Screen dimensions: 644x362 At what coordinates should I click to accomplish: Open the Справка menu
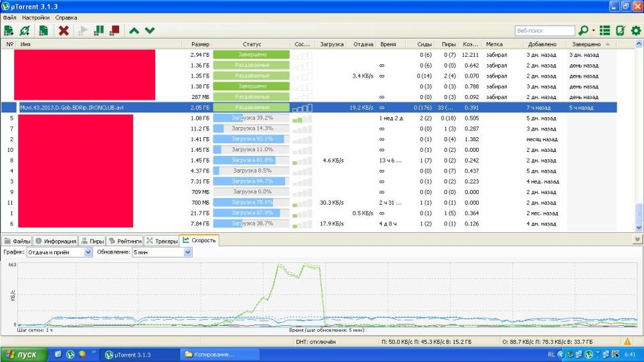[x=66, y=17]
